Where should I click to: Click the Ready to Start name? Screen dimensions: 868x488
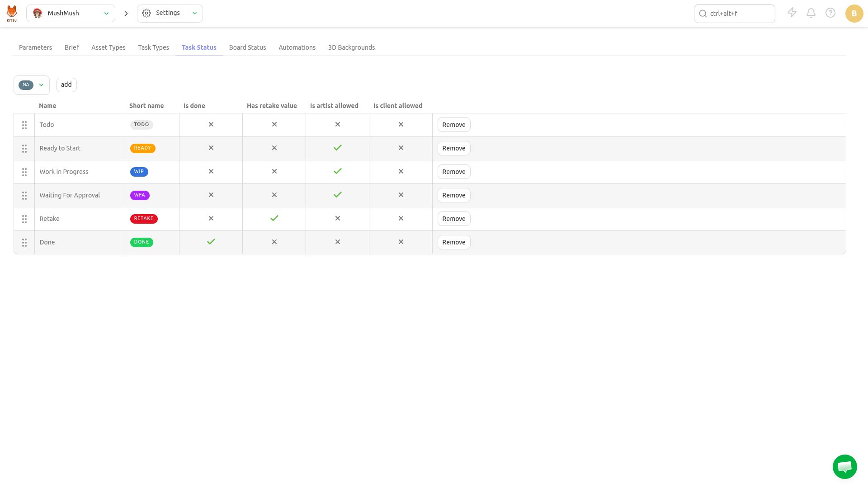60,148
